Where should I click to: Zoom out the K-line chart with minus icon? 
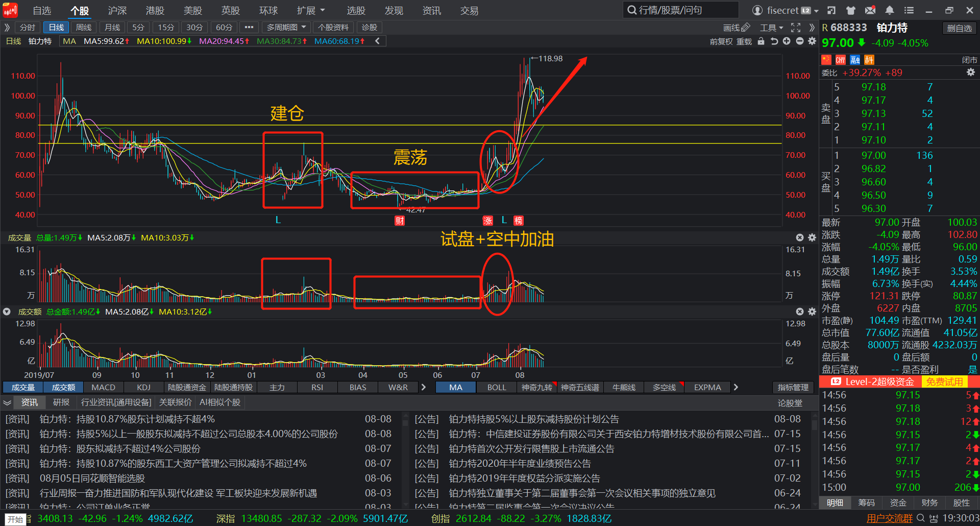799,41
